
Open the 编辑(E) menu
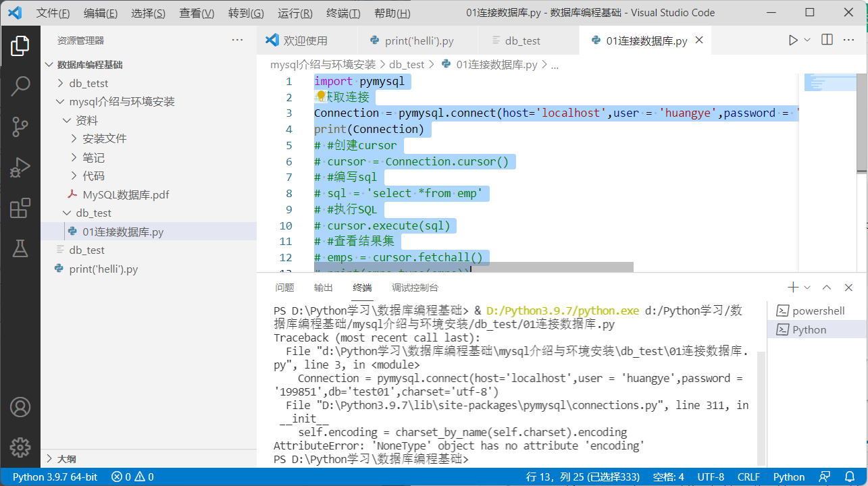point(100,13)
